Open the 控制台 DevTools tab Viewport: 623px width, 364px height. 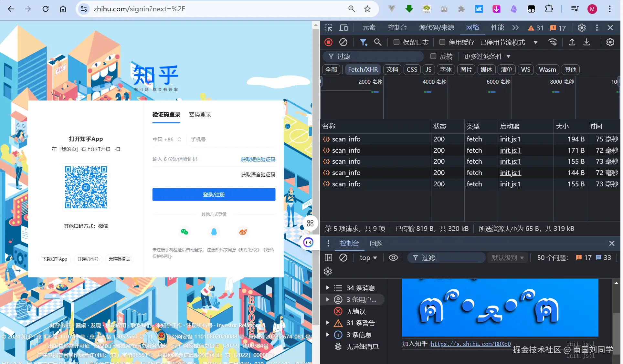pyautogui.click(x=397, y=28)
